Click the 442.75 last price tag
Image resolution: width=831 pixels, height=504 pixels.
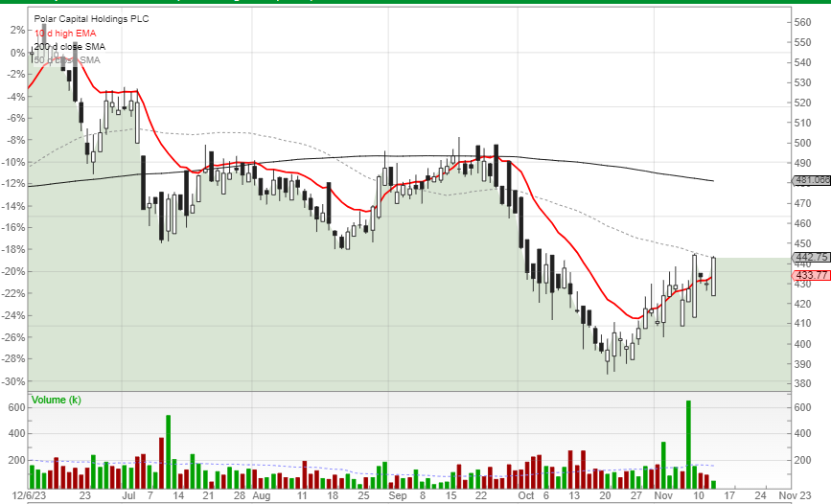tap(812, 257)
